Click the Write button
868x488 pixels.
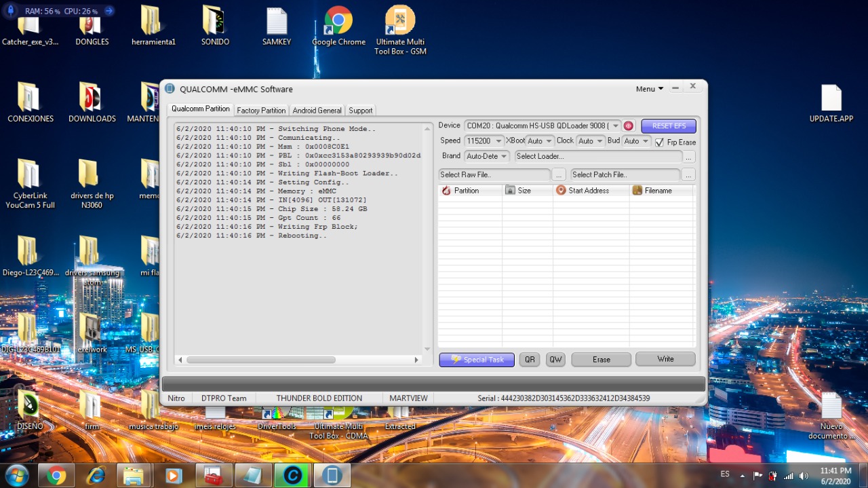coord(665,359)
